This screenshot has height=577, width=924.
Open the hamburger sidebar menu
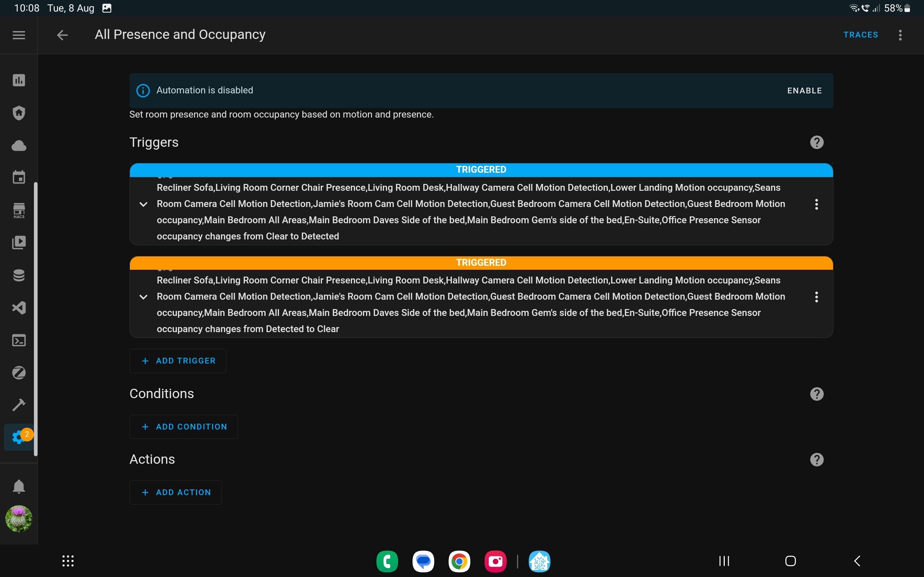[x=19, y=35]
